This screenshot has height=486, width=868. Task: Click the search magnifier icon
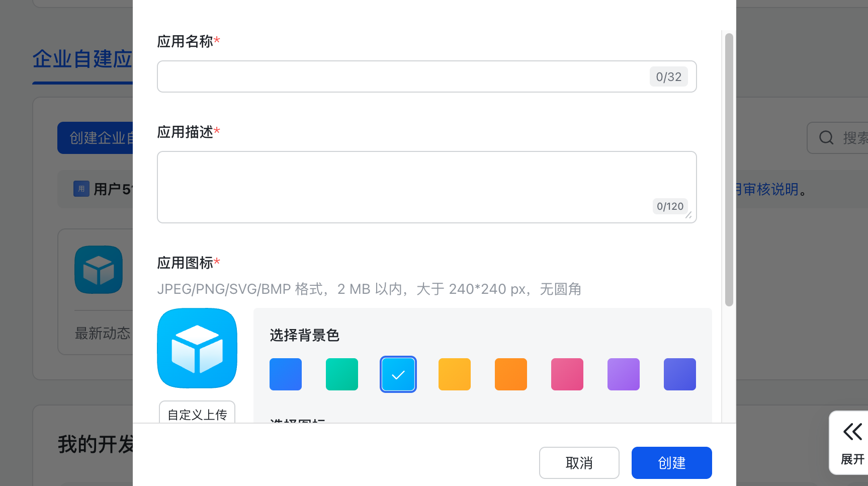coord(826,137)
